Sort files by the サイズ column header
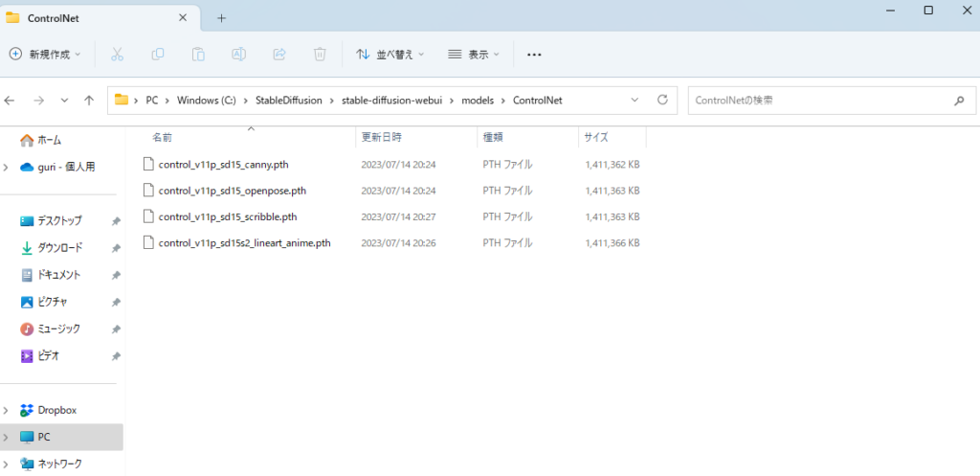The width and height of the screenshot is (980, 476). click(596, 138)
